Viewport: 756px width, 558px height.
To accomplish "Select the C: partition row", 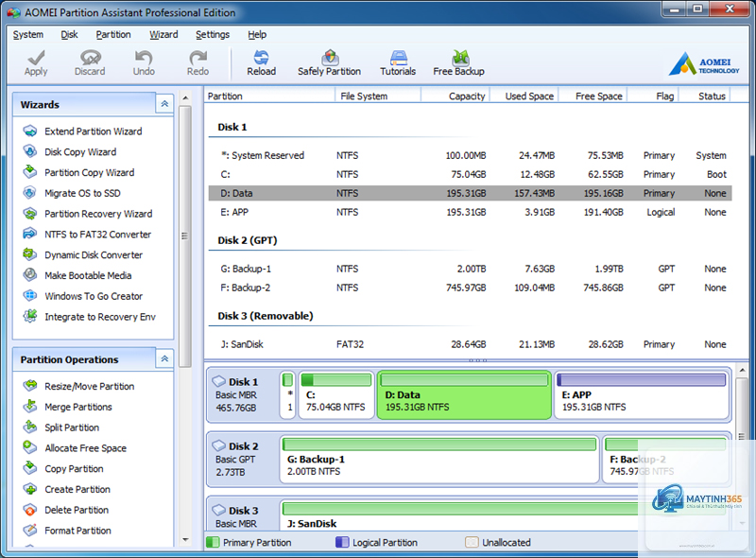I will pos(470,174).
